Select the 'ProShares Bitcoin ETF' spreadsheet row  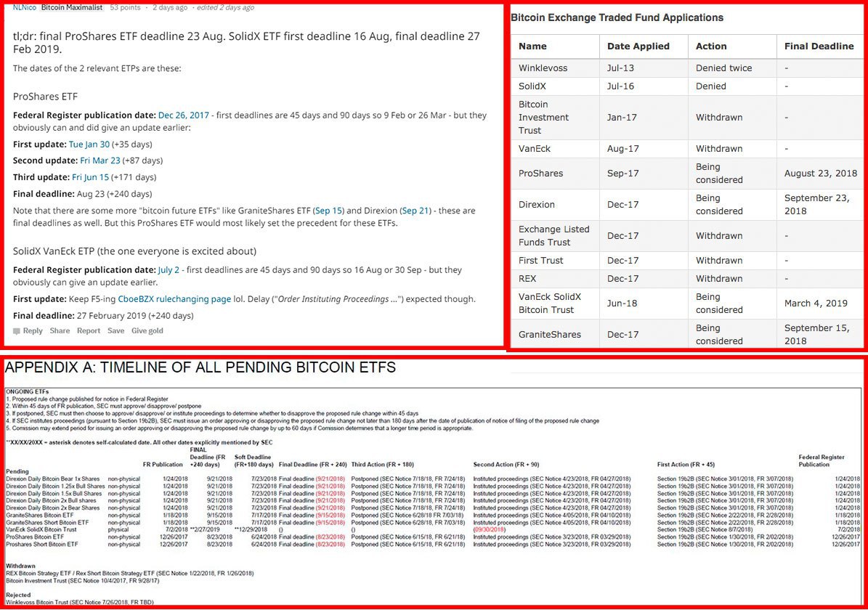point(433,537)
